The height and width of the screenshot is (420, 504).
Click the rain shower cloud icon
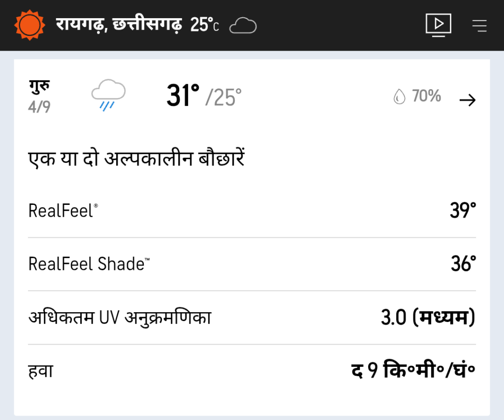(108, 95)
